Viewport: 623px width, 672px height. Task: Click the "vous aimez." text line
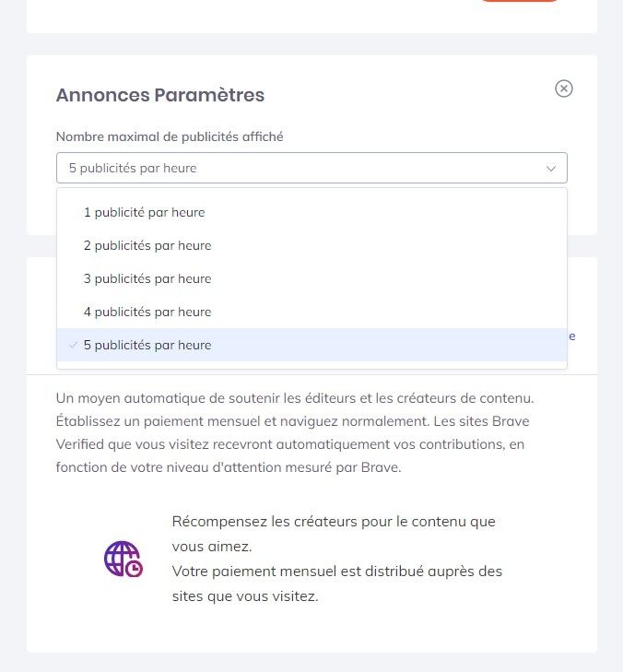point(212,547)
